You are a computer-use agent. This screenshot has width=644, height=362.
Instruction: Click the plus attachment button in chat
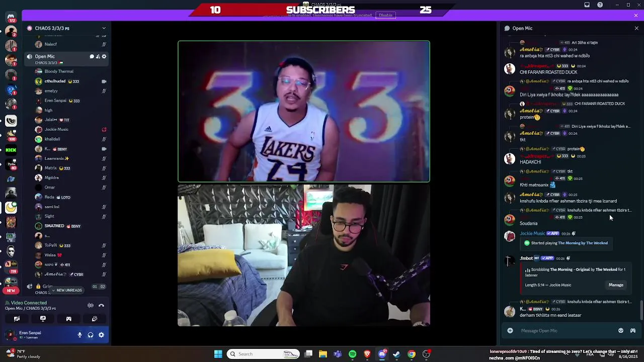pyautogui.click(x=510, y=330)
